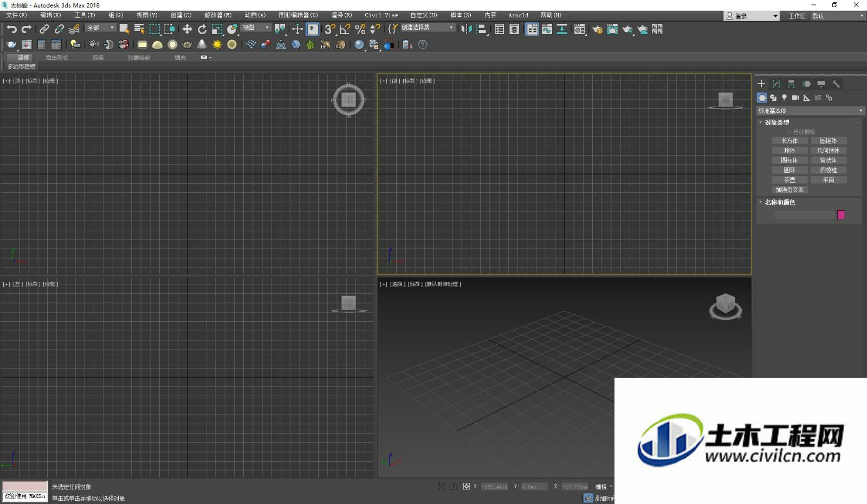The width and height of the screenshot is (867, 504).
Task: Click the Align tool icon
Action: [481, 29]
